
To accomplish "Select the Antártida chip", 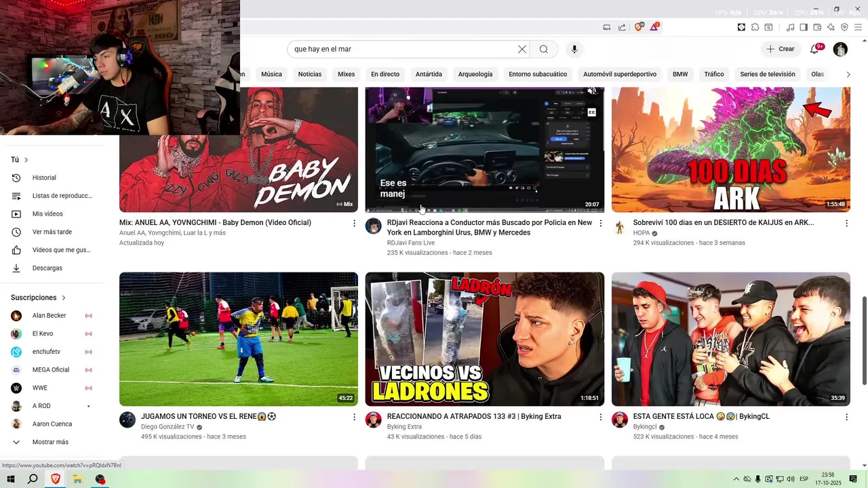I will pos(429,75).
